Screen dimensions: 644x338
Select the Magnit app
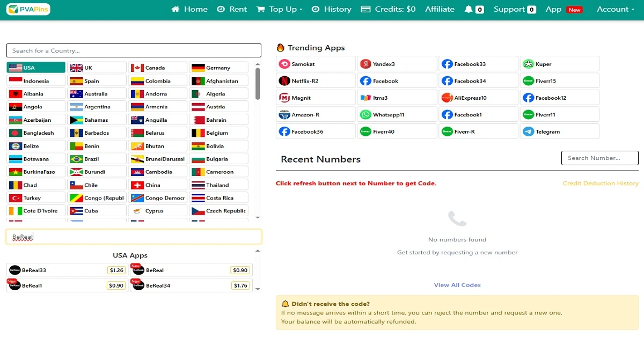316,98
